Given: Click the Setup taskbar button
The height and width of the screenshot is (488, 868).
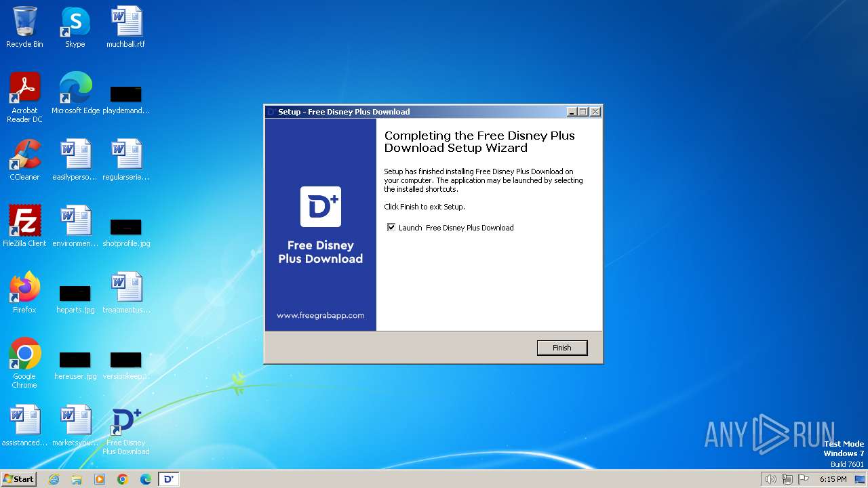Looking at the screenshot, I should 169,479.
